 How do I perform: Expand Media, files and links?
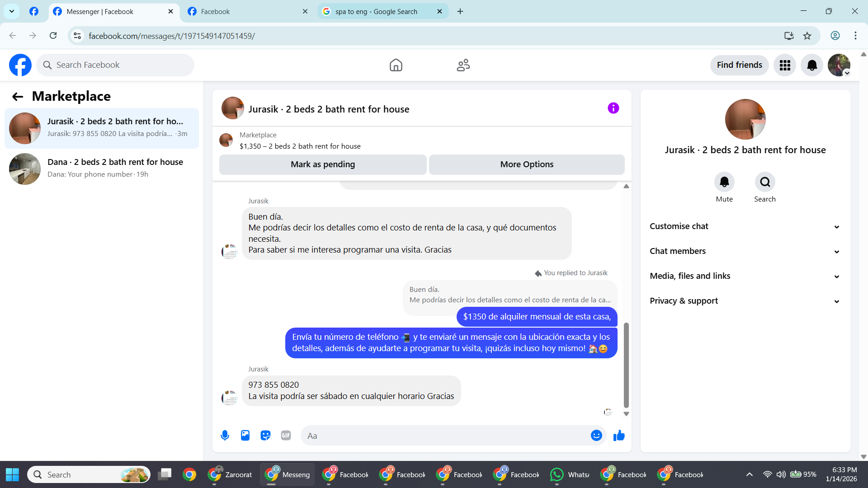coord(745,276)
